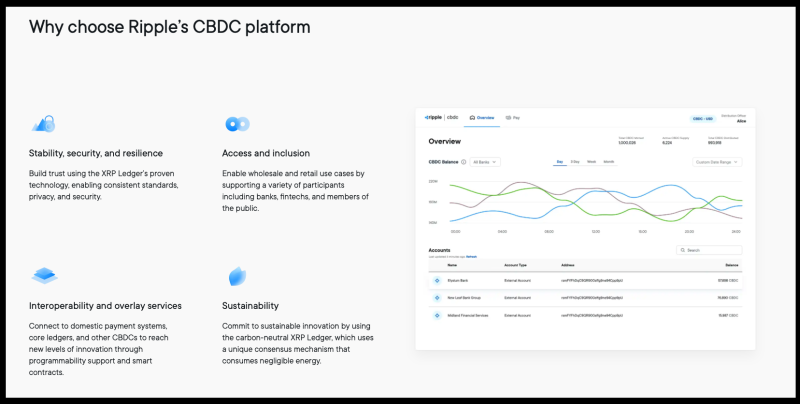
Task: Click the Balance column header
Action: (732, 265)
